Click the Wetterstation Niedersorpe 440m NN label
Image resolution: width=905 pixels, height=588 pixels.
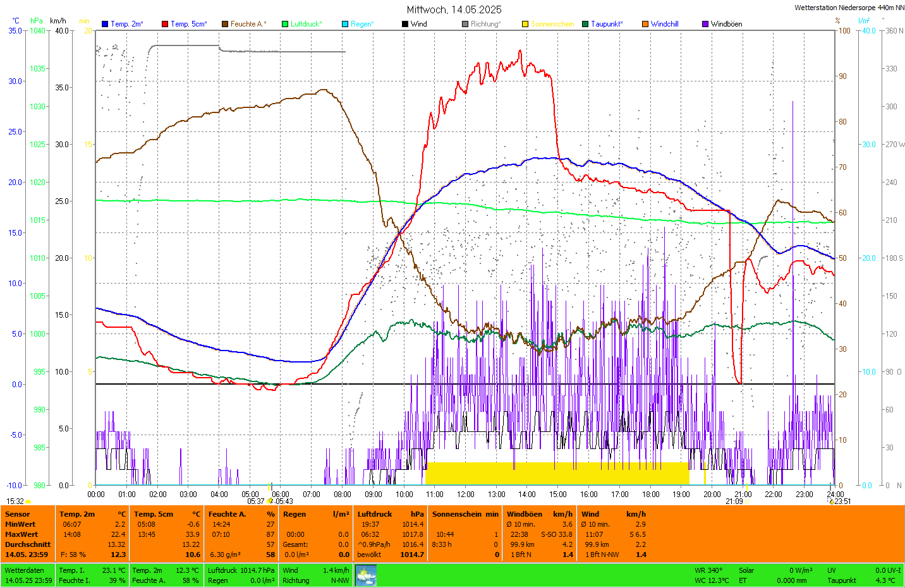coord(849,8)
